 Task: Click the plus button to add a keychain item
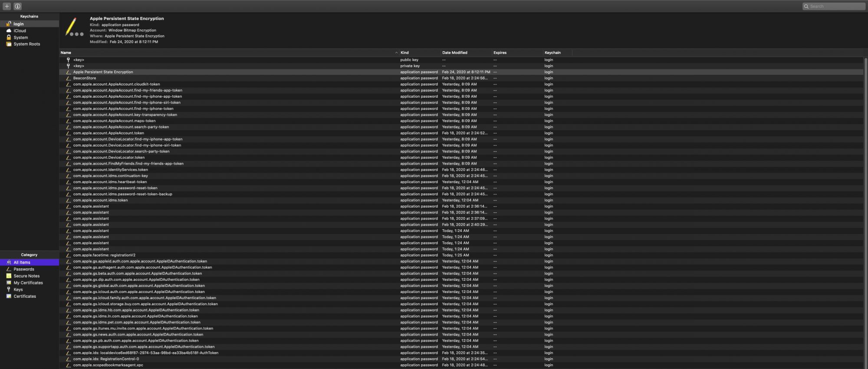coord(7,6)
